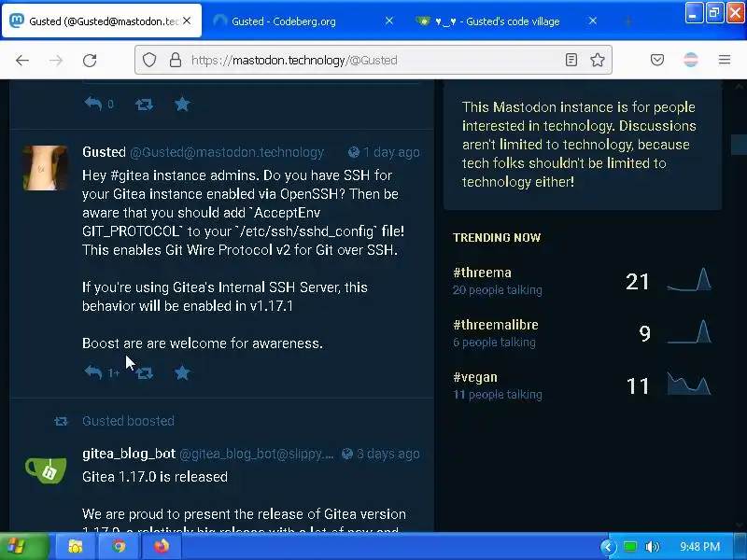Open the '1 day ago' timestamp
The width and height of the screenshot is (747, 560).
point(391,152)
